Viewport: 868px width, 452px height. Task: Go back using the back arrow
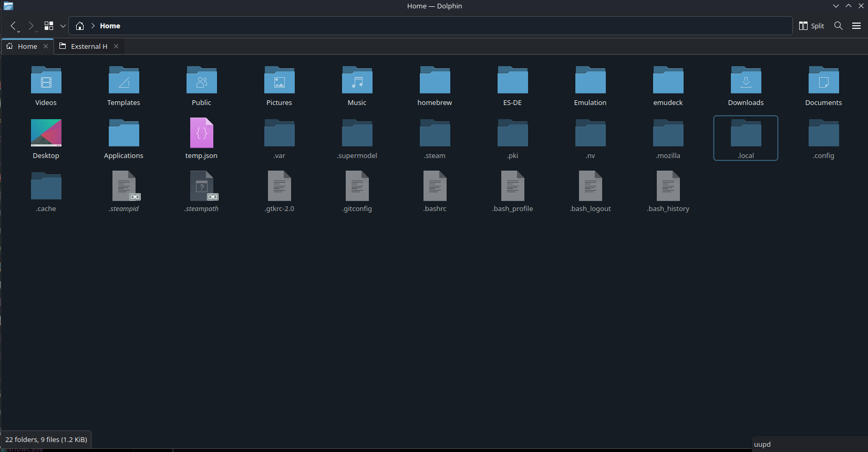coord(14,26)
